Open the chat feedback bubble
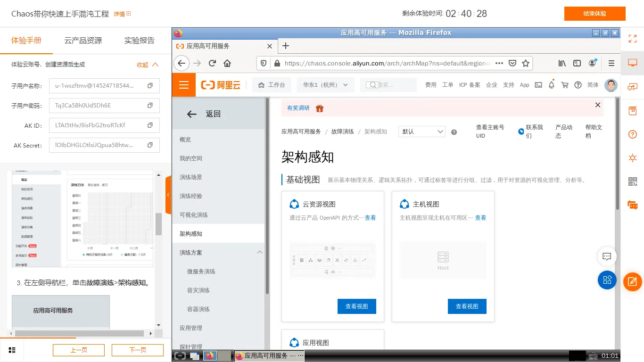The image size is (644, 362). click(607, 256)
